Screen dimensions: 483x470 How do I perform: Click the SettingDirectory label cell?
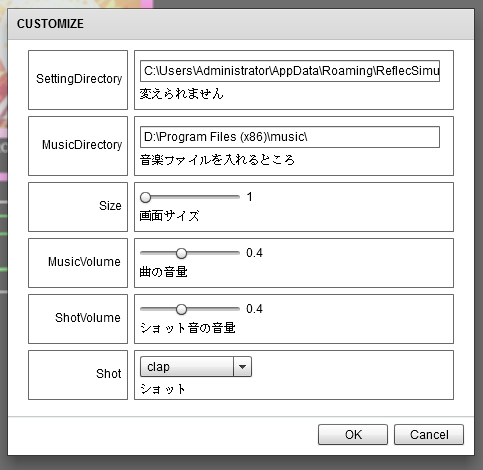point(78,80)
